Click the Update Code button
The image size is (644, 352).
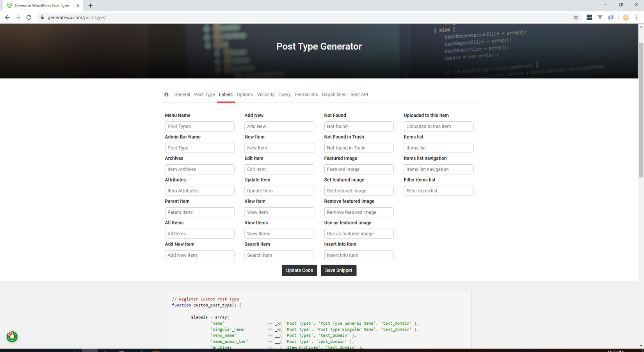pyautogui.click(x=299, y=270)
